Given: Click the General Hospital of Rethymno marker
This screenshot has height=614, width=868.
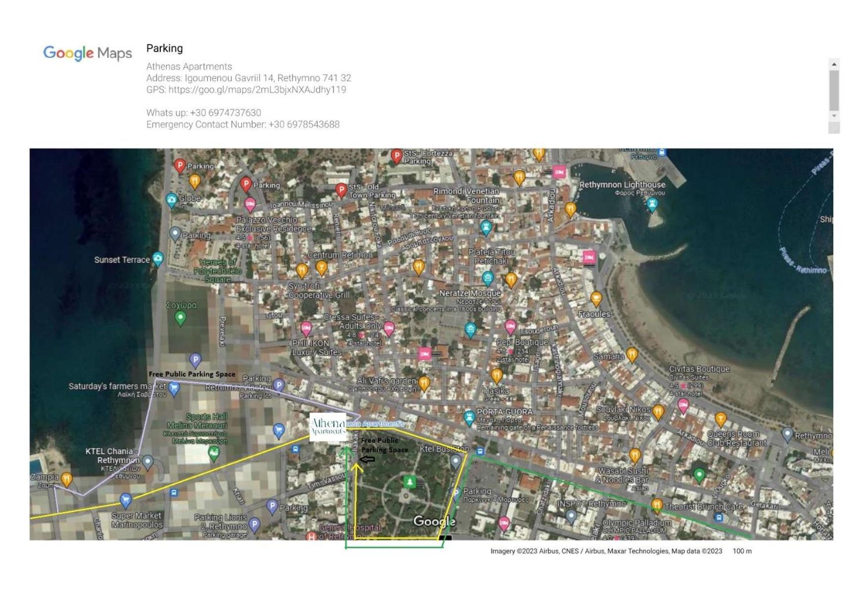Looking at the screenshot, I should (x=311, y=536).
